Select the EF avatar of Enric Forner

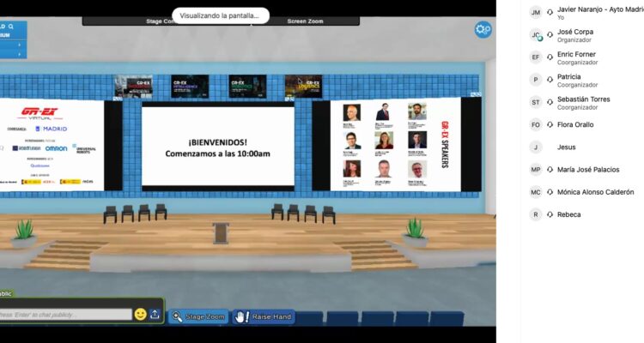point(536,57)
